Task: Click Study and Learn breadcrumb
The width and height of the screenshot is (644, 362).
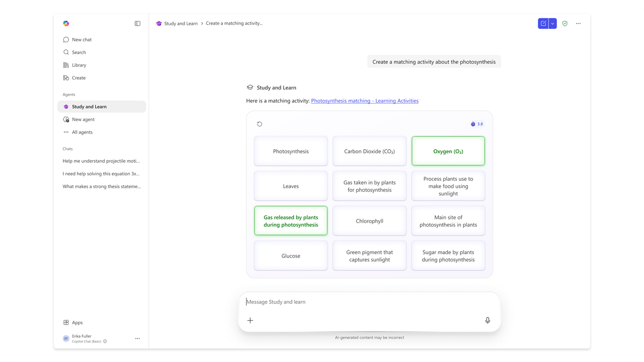Action: (x=181, y=24)
